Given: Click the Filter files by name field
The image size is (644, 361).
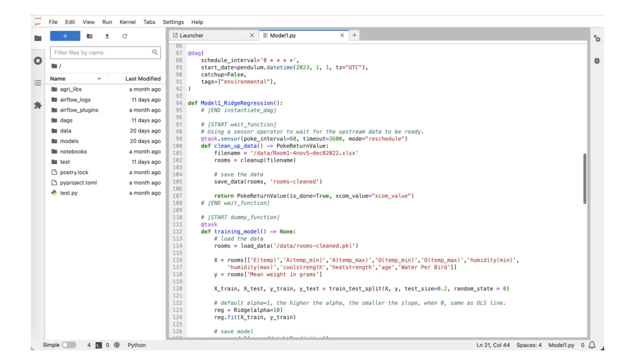Looking at the screenshot, I should 105,52.
